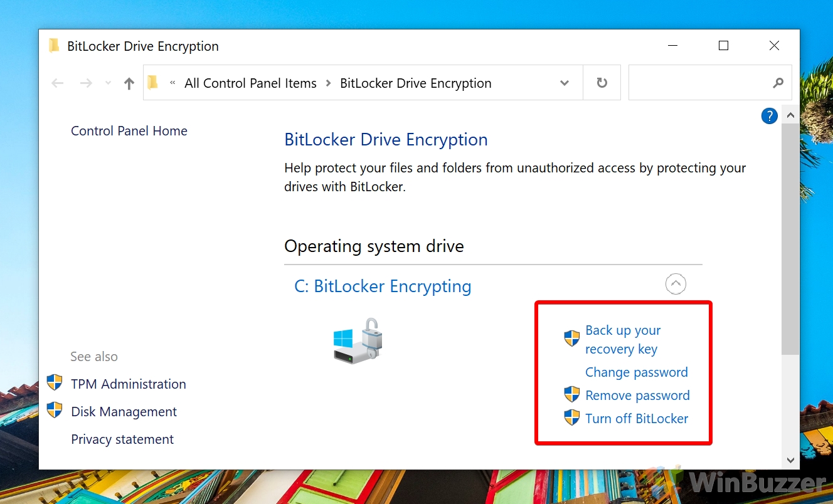Click the up arrow navigation icon

[x=129, y=82]
